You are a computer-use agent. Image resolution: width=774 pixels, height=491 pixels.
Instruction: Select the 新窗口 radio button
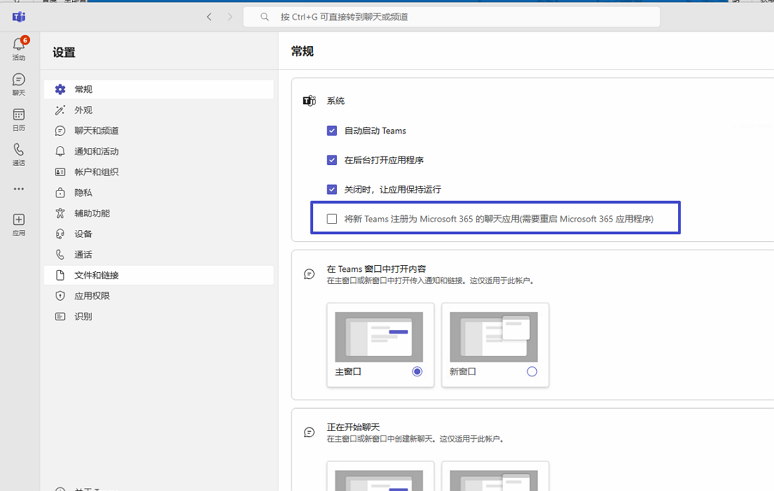pos(532,372)
